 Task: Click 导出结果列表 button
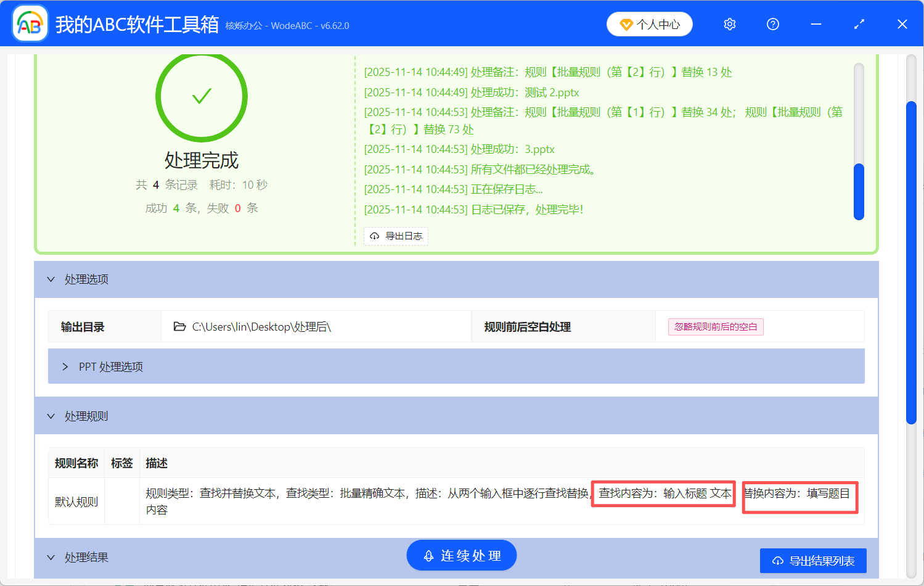pyautogui.click(x=812, y=560)
